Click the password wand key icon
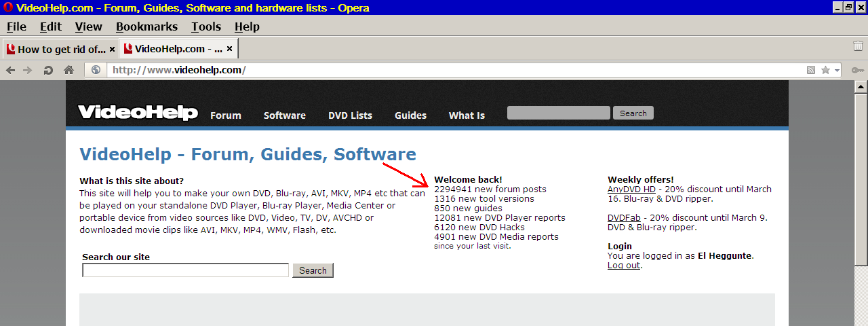 (x=858, y=70)
